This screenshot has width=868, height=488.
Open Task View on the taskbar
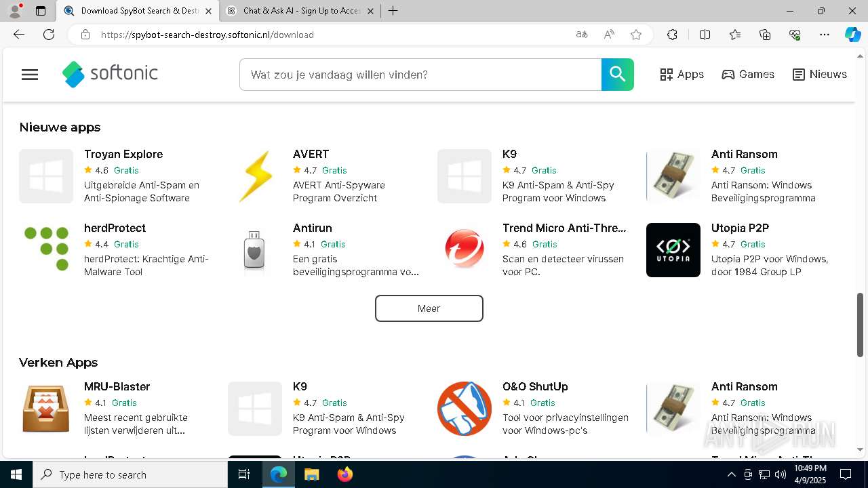(244, 474)
